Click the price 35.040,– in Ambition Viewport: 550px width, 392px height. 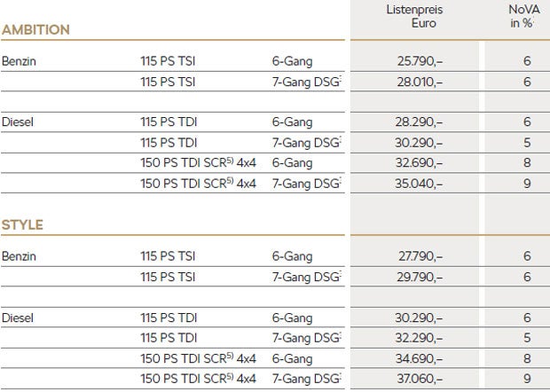point(419,184)
